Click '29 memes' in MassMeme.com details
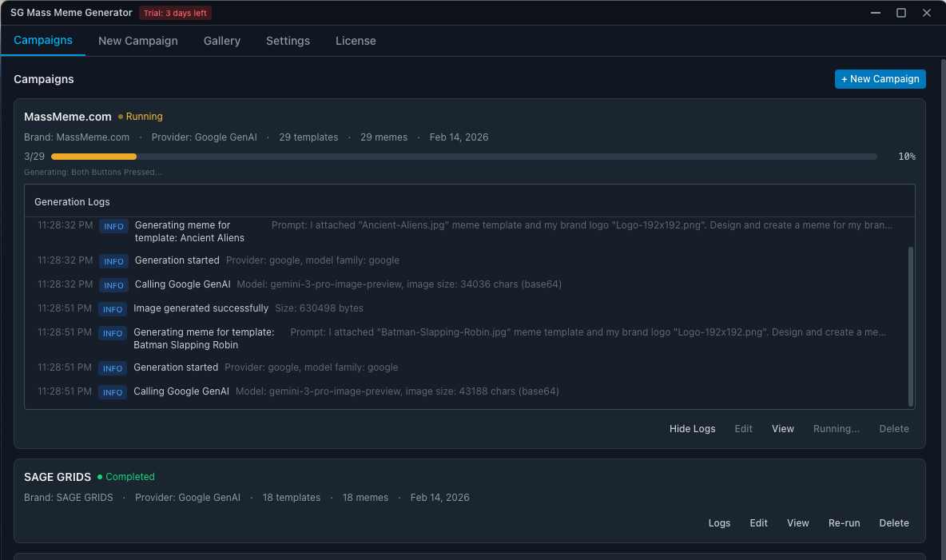The width and height of the screenshot is (946, 560). [x=384, y=137]
